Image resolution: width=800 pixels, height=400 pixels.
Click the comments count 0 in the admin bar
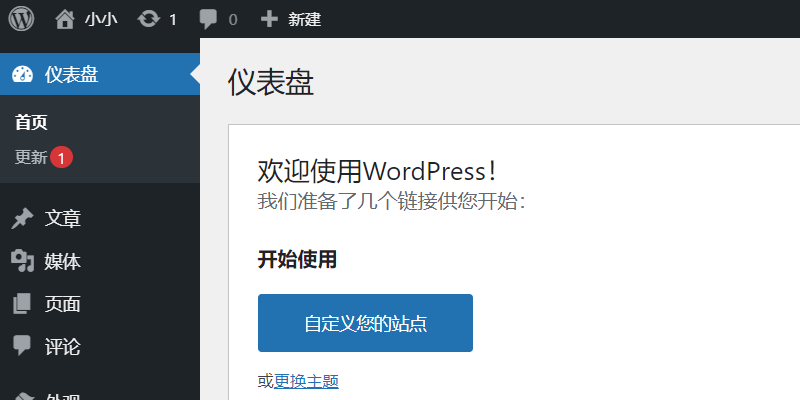click(233, 20)
